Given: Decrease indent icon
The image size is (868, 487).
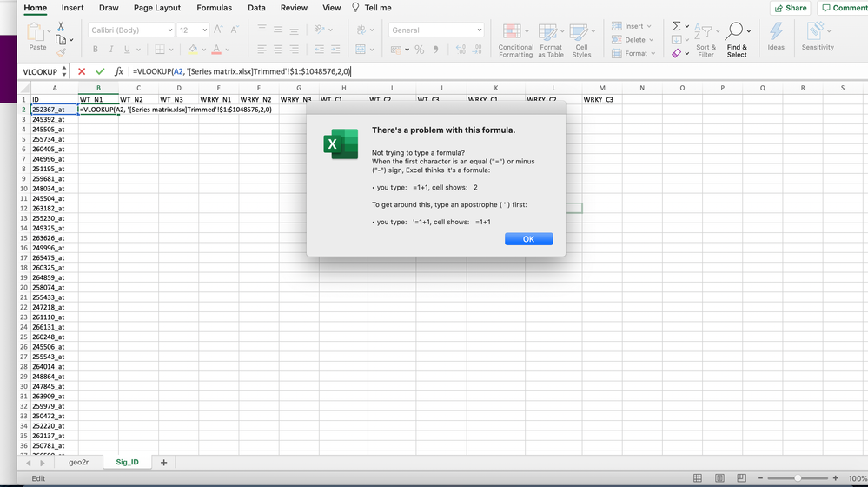Looking at the screenshot, I should pyautogui.click(x=320, y=50).
